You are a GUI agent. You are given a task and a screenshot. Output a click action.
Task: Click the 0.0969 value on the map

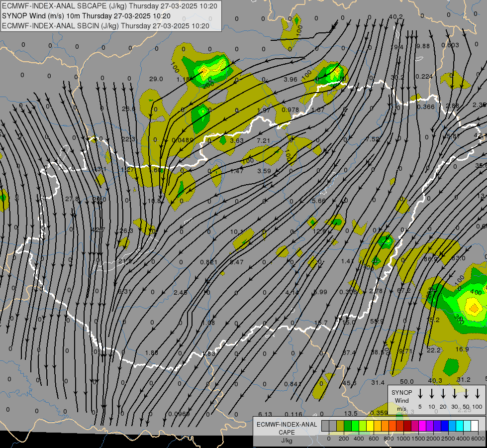[x=179, y=414]
